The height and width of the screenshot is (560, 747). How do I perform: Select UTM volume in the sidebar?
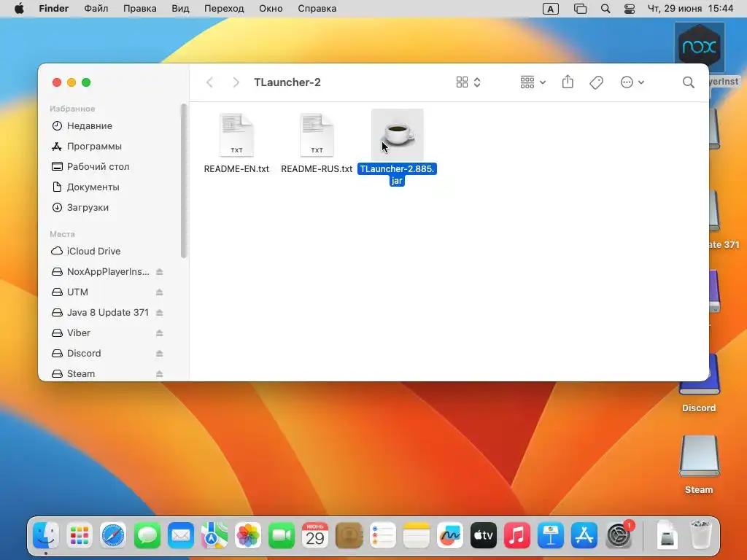pyautogui.click(x=77, y=292)
